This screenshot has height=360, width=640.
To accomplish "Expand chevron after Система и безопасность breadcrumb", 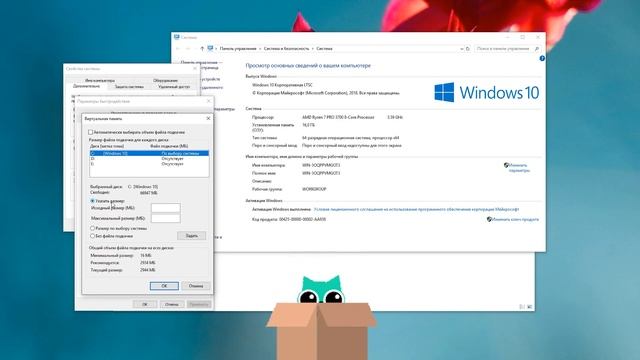I will [x=313, y=49].
